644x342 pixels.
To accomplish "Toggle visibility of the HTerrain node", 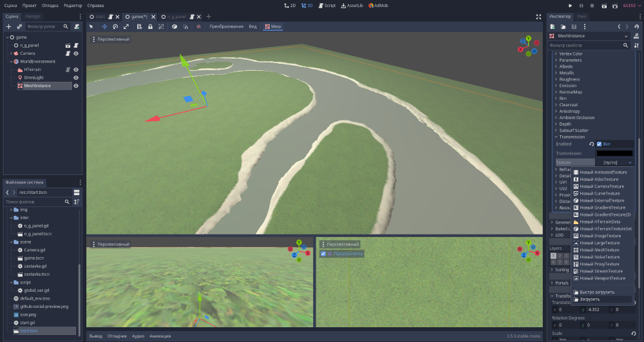I will click(76, 70).
